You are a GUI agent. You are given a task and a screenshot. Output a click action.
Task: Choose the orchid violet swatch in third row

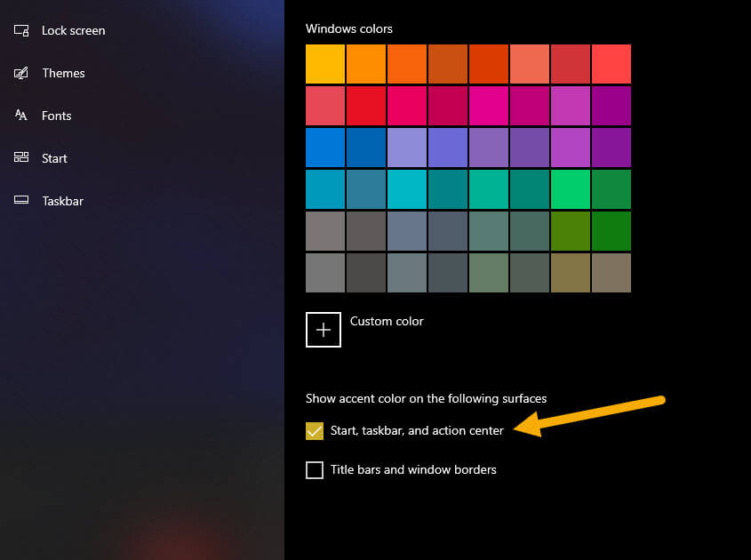click(571, 148)
